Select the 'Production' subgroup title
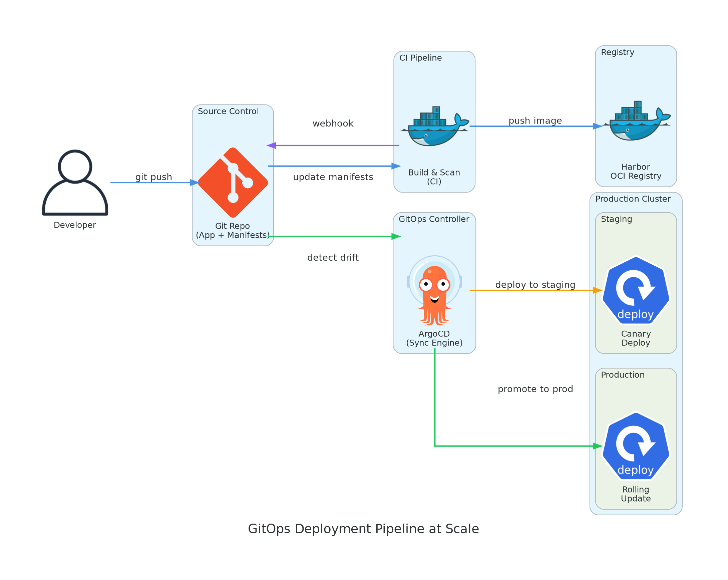 (623, 375)
